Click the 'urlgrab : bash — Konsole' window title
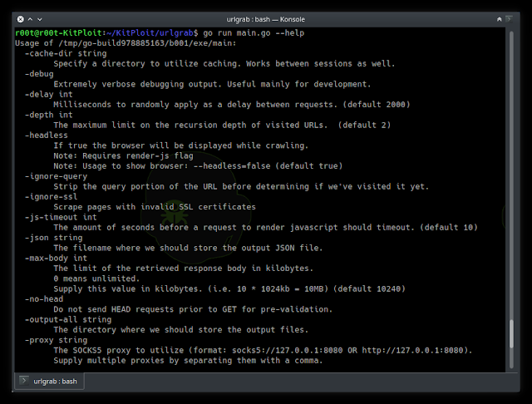 click(x=266, y=19)
